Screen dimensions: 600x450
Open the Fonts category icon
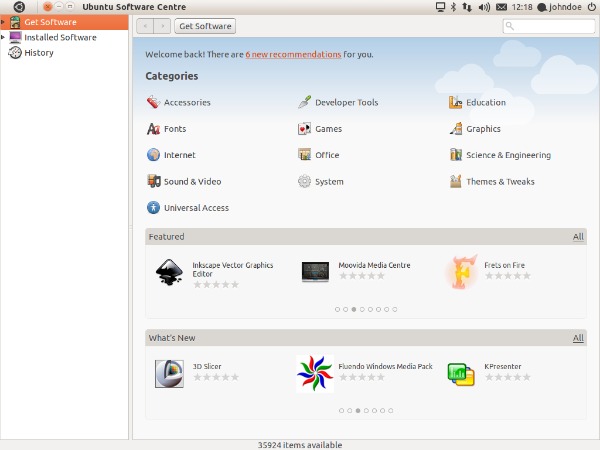(x=153, y=129)
